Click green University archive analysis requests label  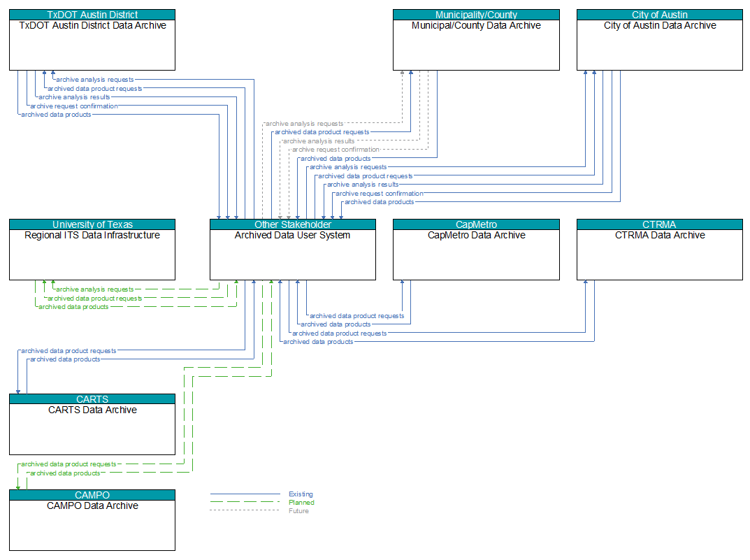point(94,289)
